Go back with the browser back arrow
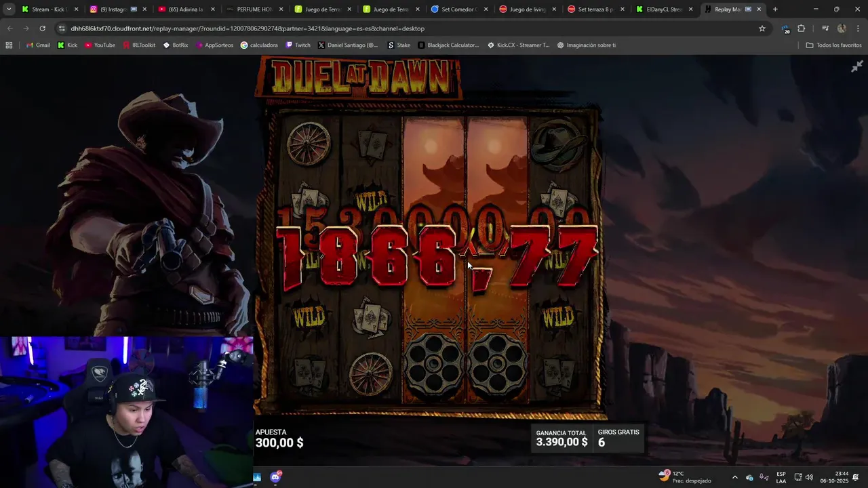Image resolution: width=868 pixels, height=488 pixels. pos(9,28)
